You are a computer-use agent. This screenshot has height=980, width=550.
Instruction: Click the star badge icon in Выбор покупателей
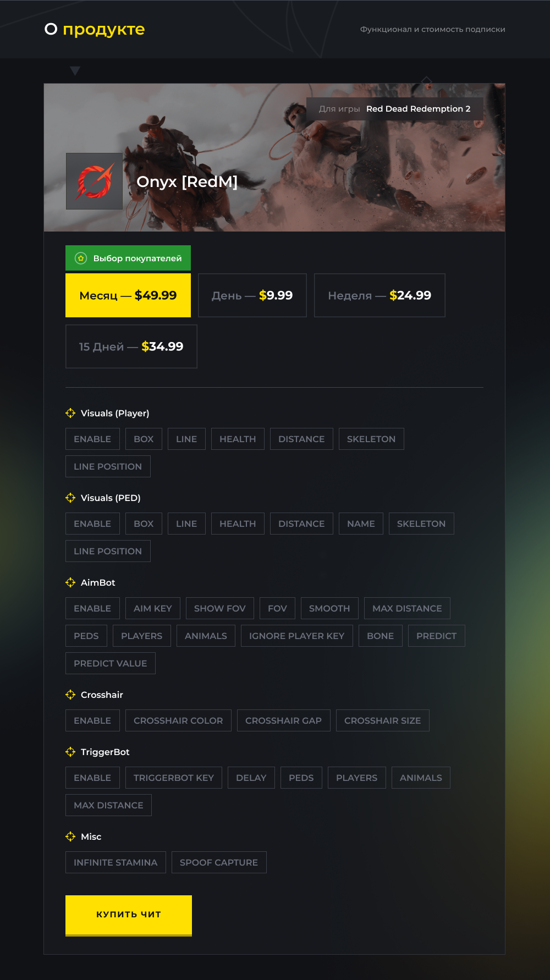pos(81,258)
